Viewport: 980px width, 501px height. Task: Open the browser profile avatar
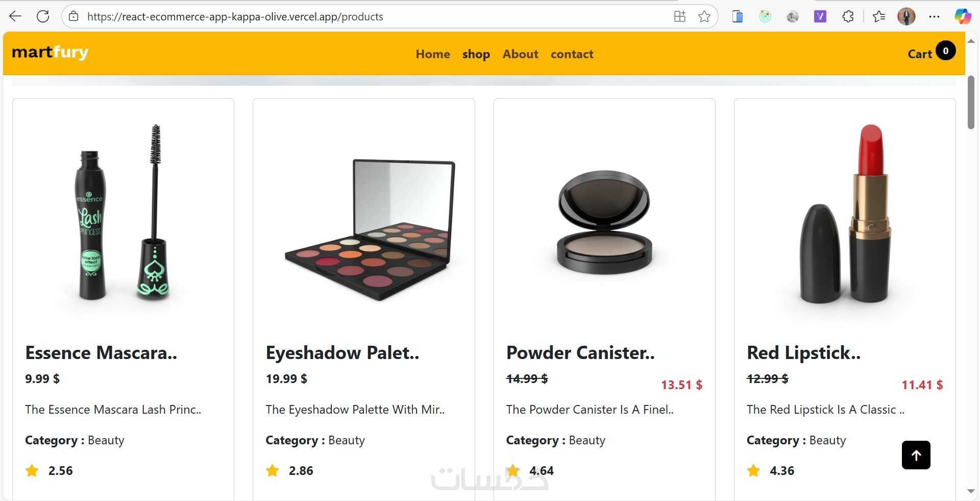[x=906, y=16]
